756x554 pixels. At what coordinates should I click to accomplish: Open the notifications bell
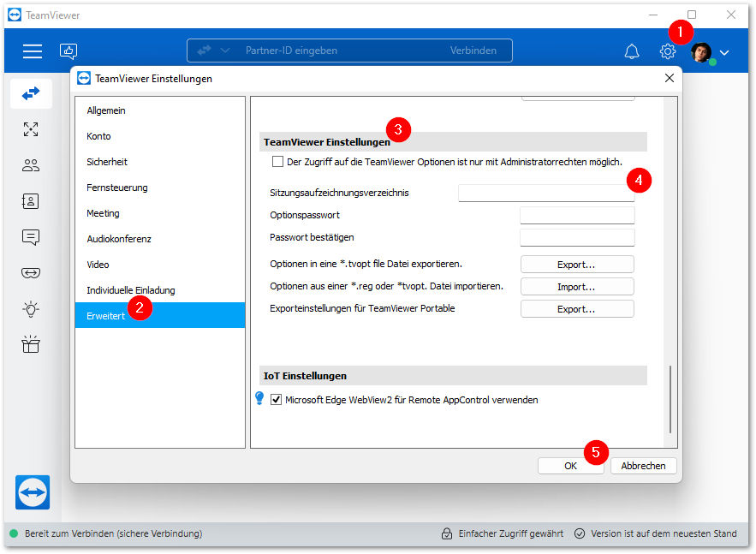(632, 51)
